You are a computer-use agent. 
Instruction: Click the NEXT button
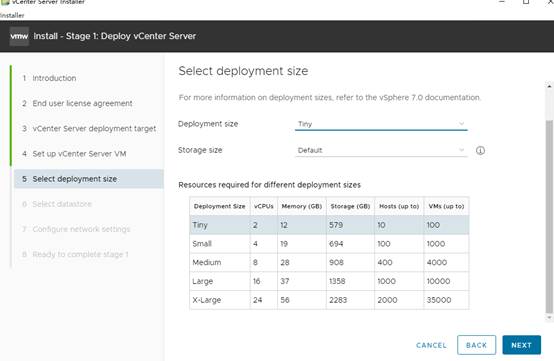click(521, 345)
